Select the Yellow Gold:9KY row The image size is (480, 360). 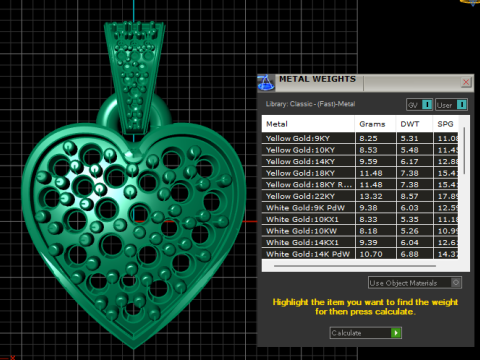coord(360,138)
